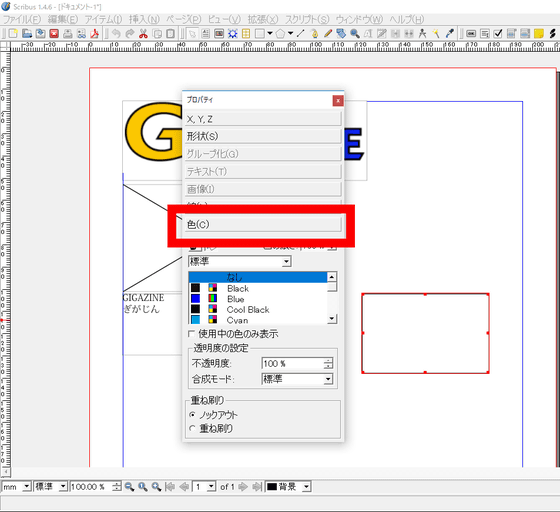Select the Insert Shape rectangle tool
Screen dimensions: 560x512
(260, 34)
